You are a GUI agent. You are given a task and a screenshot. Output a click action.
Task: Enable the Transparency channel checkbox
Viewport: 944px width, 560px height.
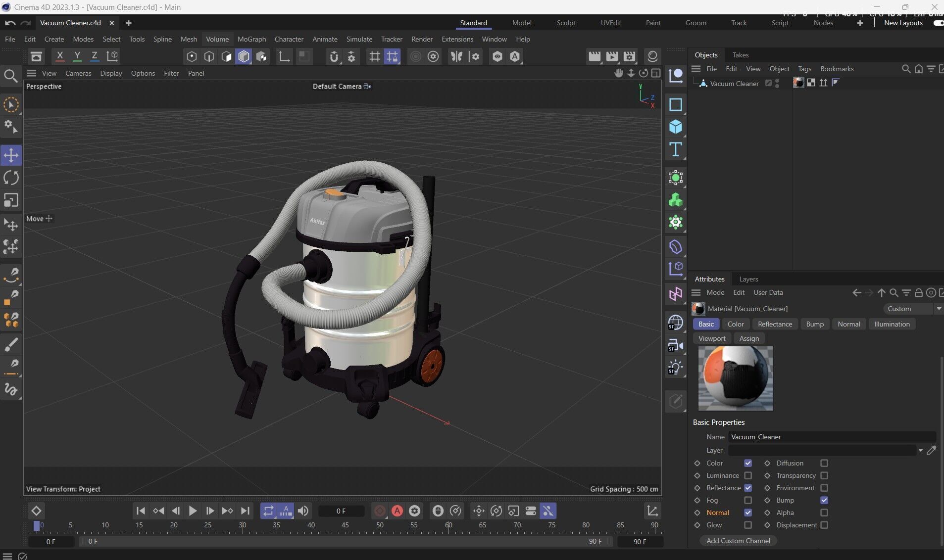(824, 475)
